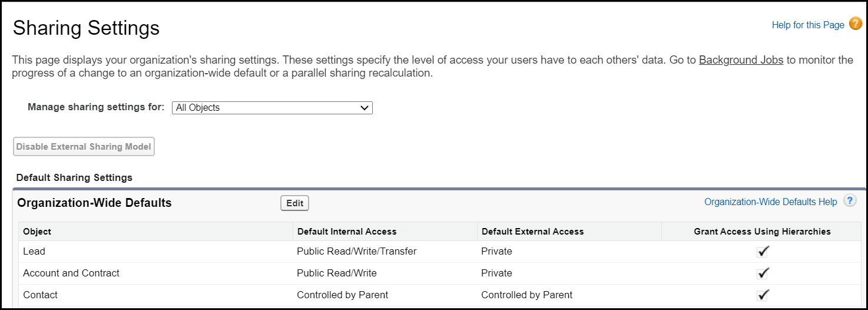Image resolution: width=868 pixels, height=310 pixels.
Task: Click the Lead hierarchy access checkmark
Action: 763,252
